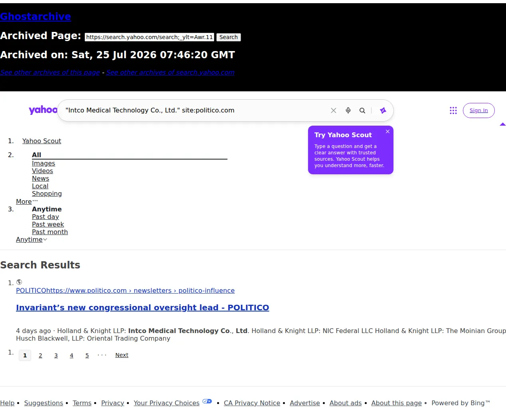
Task: Open the Anytime time filter dropdown
Action: click(32, 239)
